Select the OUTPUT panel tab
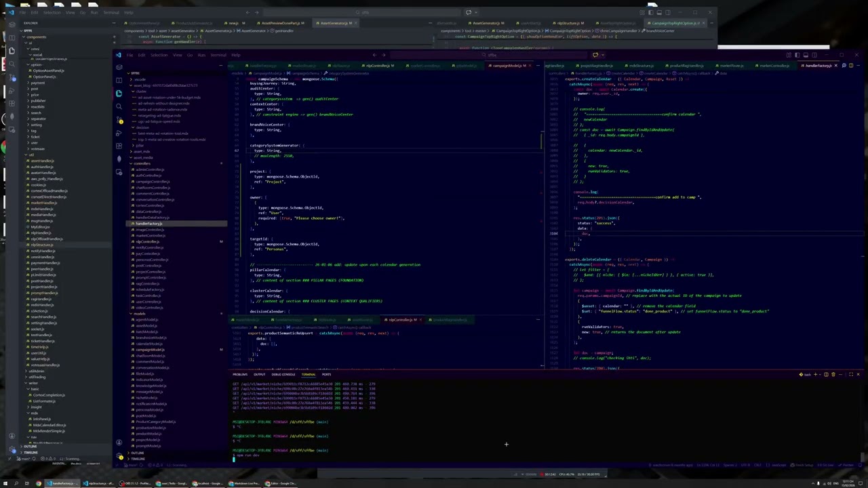The width and height of the screenshot is (868, 488). (x=260, y=374)
